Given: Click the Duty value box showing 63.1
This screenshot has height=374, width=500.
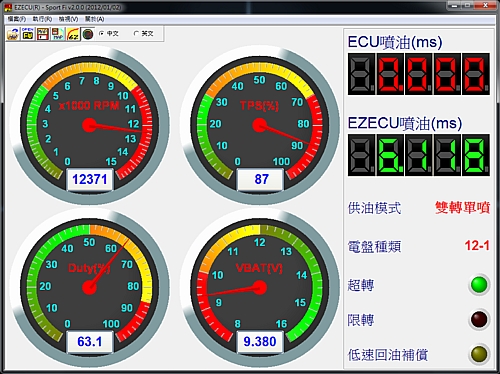Looking at the screenshot, I should pyautogui.click(x=90, y=342).
